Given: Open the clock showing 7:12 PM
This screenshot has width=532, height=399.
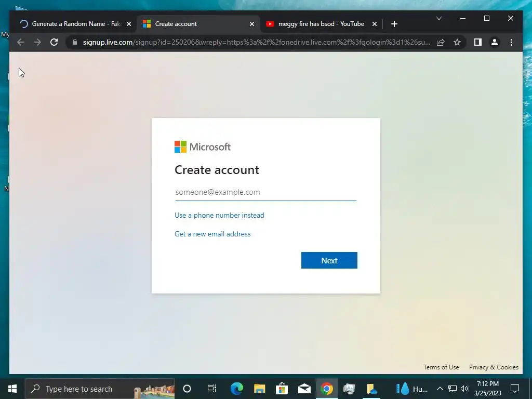Looking at the screenshot, I should point(487,389).
